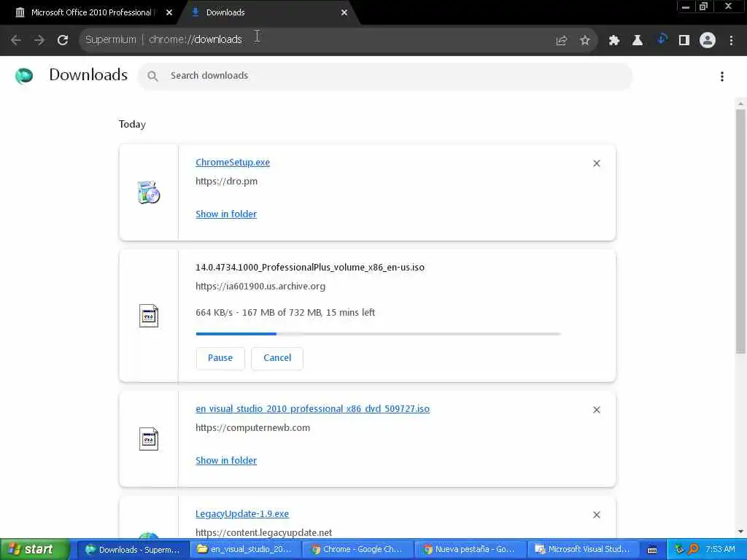Open en_visual_studio_2010_professional ISO link
Screen dimensions: 747x560
[x=312, y=409]
